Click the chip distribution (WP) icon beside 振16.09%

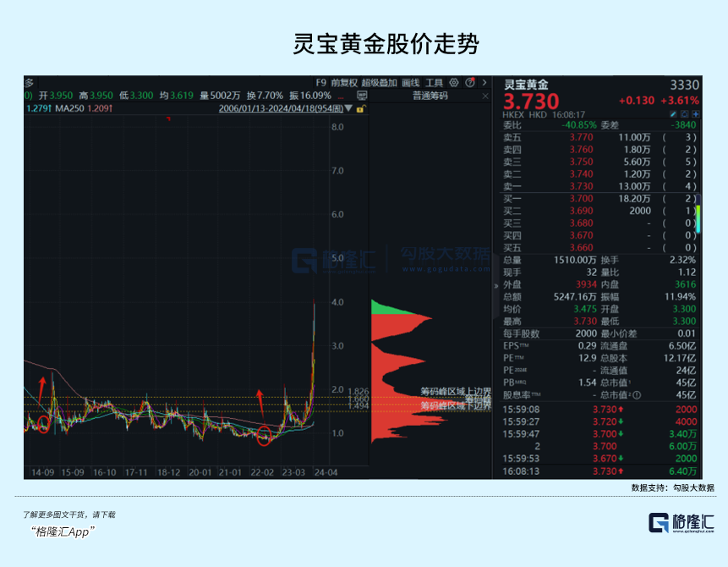tap(362, 95)
